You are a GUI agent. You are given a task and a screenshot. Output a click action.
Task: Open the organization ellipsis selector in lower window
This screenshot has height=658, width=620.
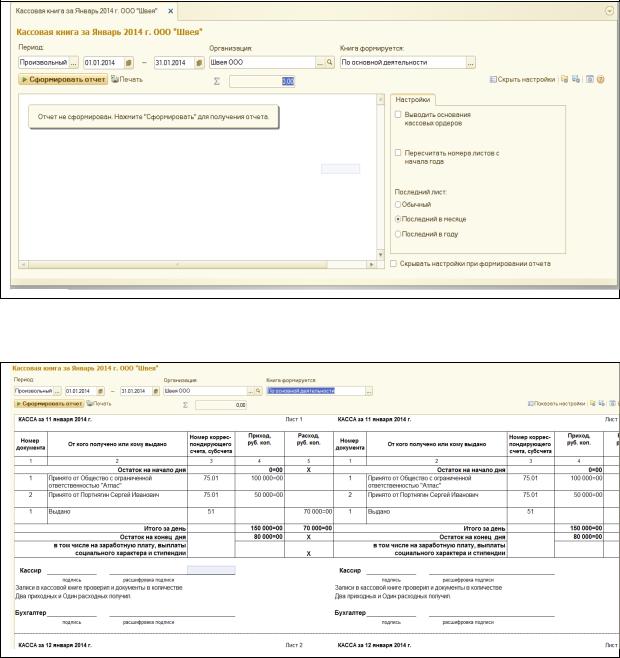coord(251,391)
